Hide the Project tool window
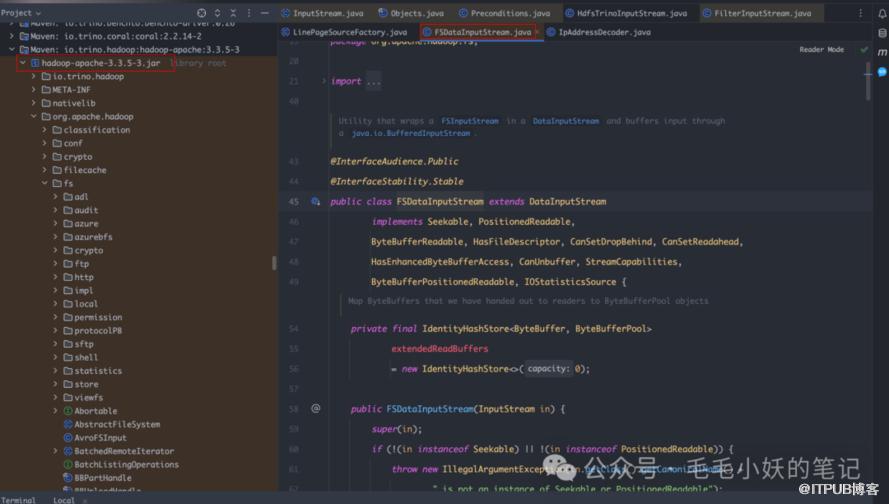 click(266, 13)
